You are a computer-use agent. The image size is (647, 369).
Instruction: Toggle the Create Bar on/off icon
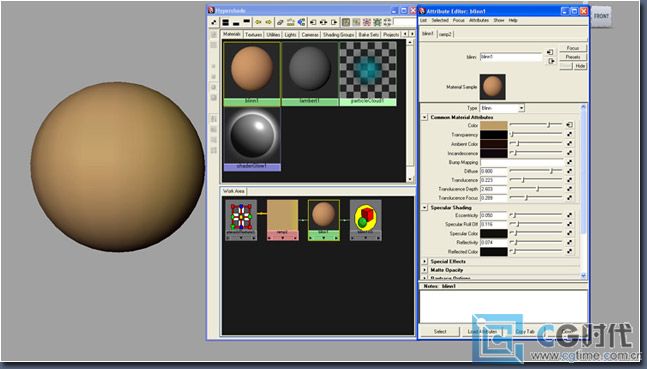point(214,22)
